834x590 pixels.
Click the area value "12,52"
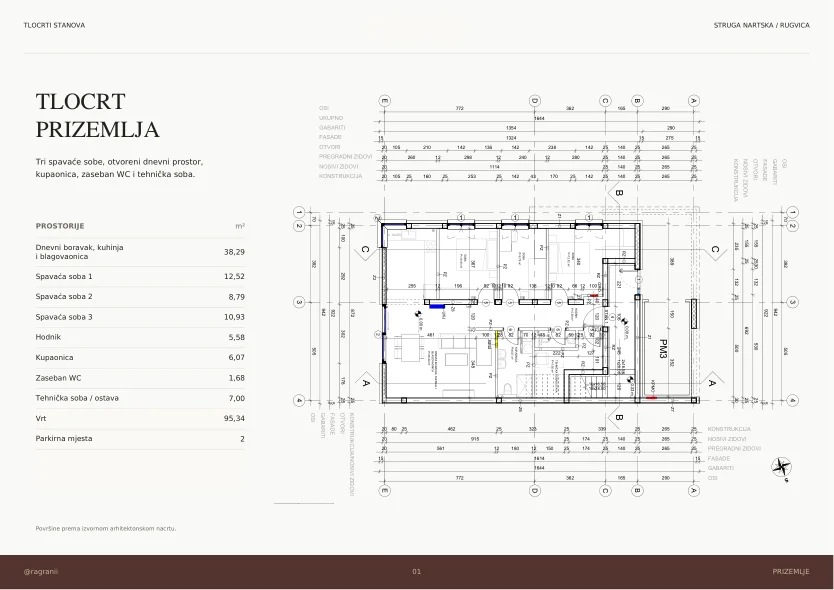[235, 277]
